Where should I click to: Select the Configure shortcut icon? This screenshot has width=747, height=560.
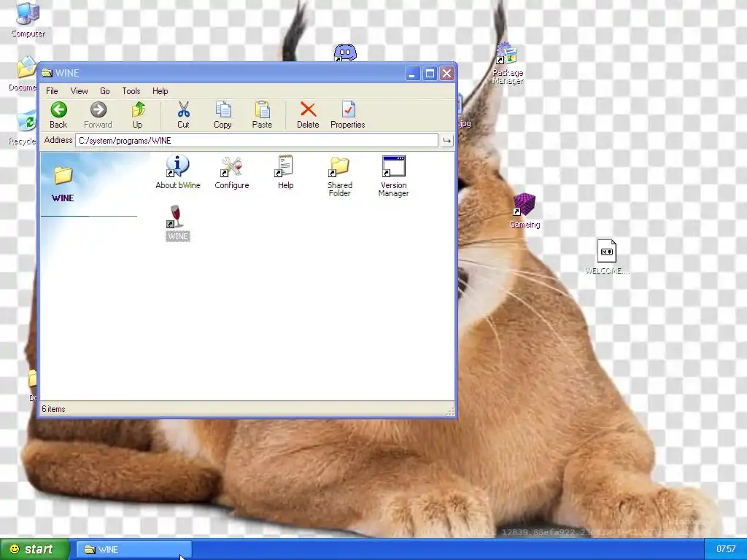(231, 172)
